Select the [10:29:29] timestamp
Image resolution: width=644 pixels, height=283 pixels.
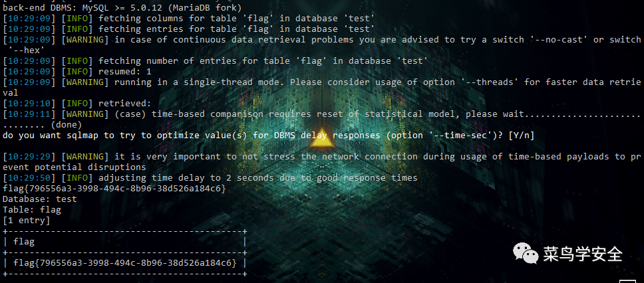[x=29, y=157]
